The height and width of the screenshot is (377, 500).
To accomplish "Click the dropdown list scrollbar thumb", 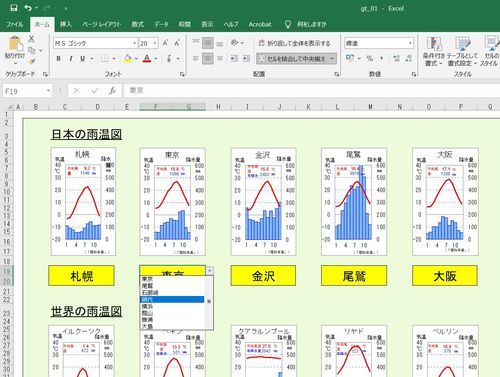I will [x=209, y=301].
